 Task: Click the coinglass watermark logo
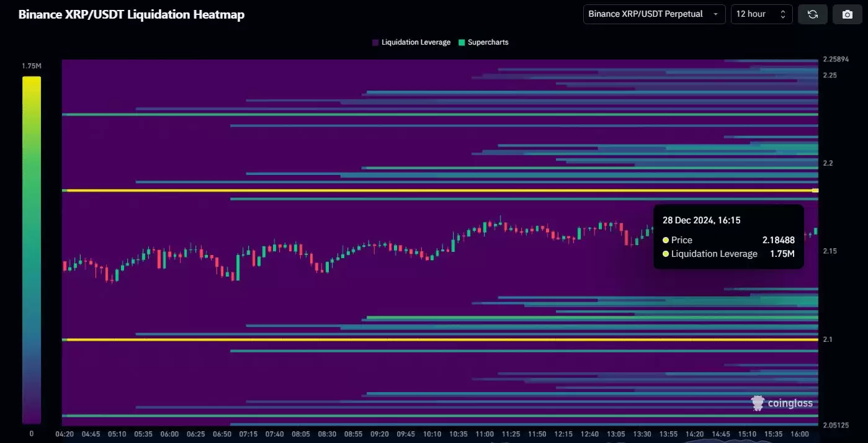tap(781, 403)
